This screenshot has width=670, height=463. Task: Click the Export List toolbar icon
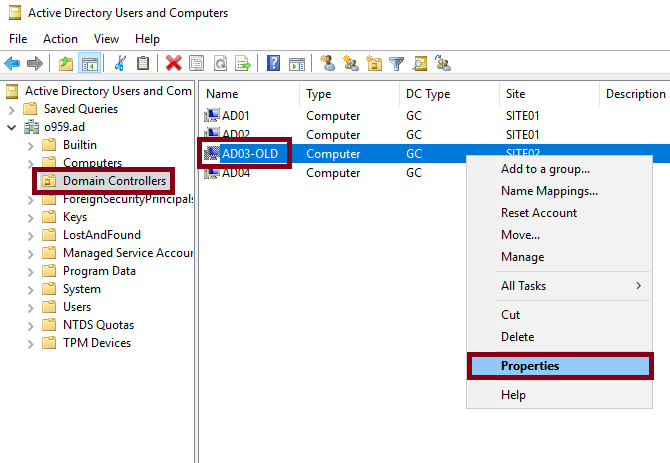(243, 64)
